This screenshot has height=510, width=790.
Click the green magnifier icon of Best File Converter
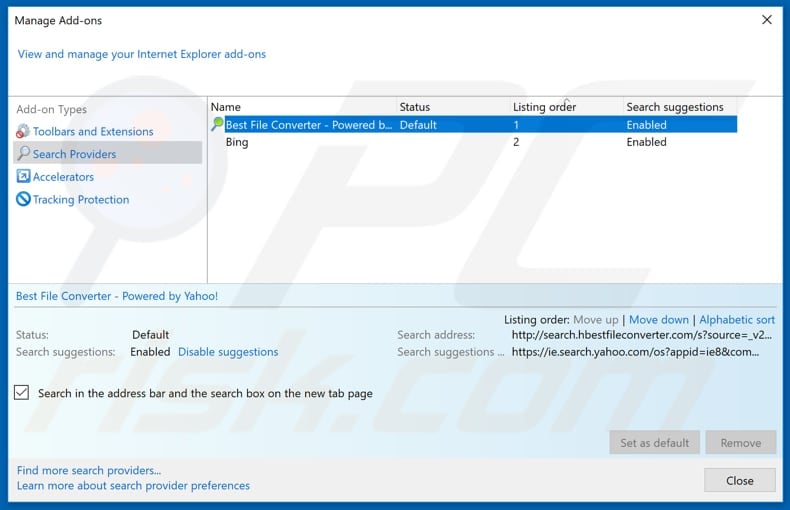(x=217, y=124)
